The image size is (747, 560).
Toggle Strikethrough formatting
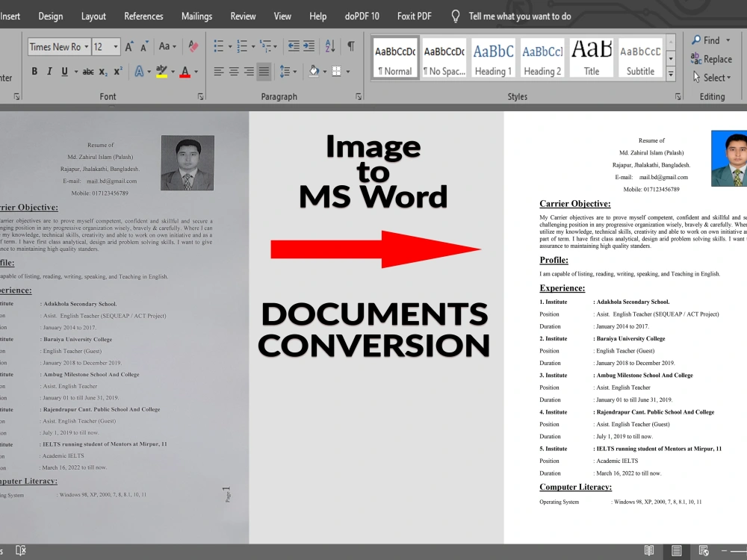pos(88,72)
